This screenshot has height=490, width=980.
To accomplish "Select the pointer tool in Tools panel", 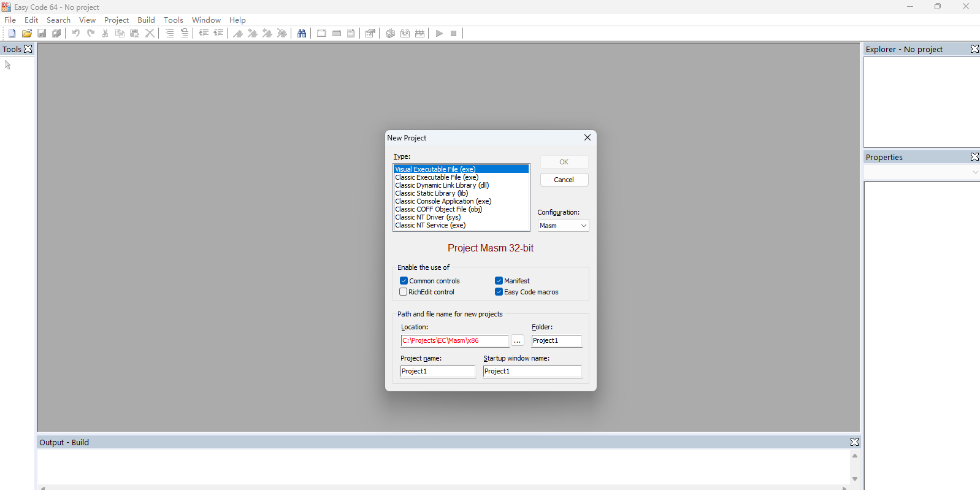I will [x=8, y=65].
